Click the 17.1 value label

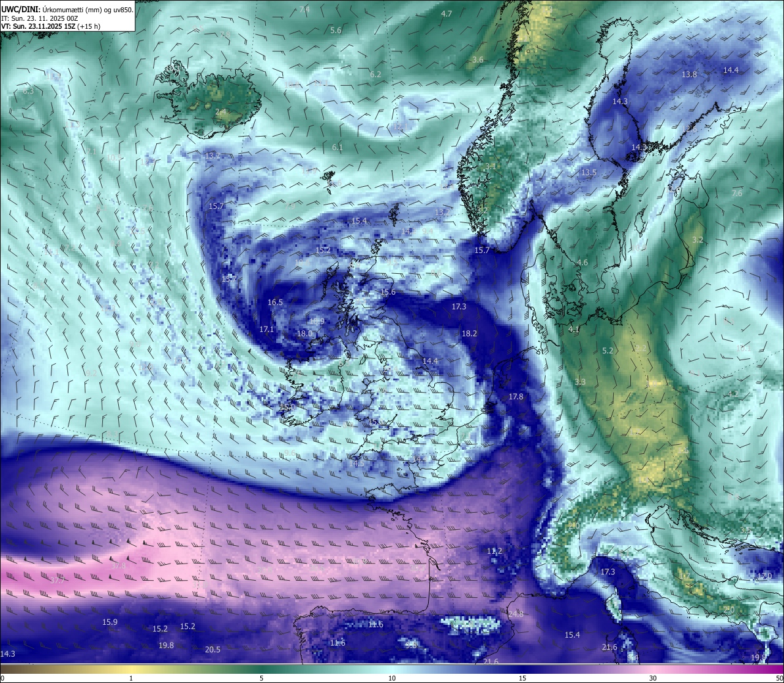click(266, 329)
